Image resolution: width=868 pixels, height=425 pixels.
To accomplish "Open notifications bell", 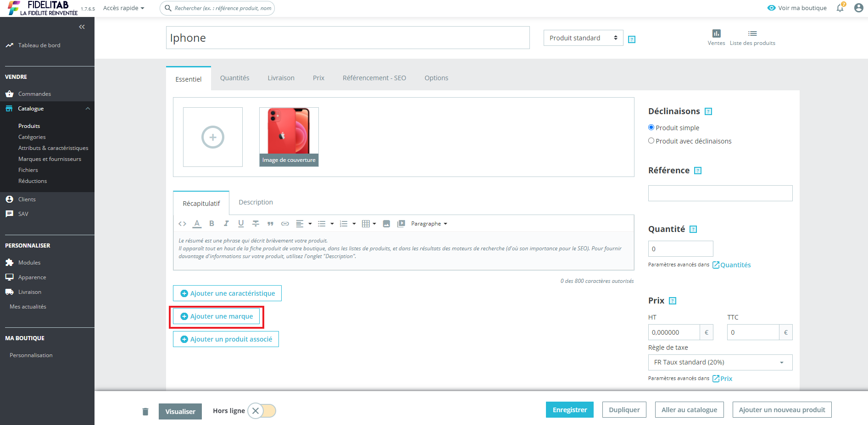I will [840, 8].
